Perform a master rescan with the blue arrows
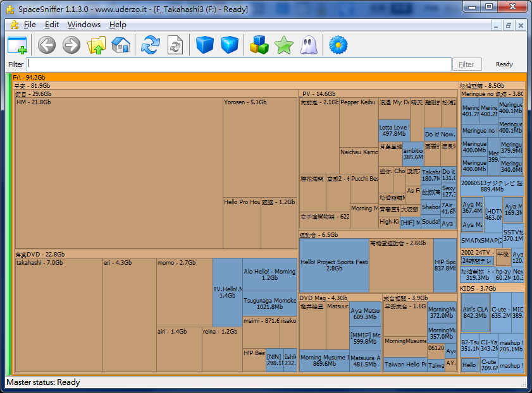Screen dimensions: 532x393 click(151, 45)
